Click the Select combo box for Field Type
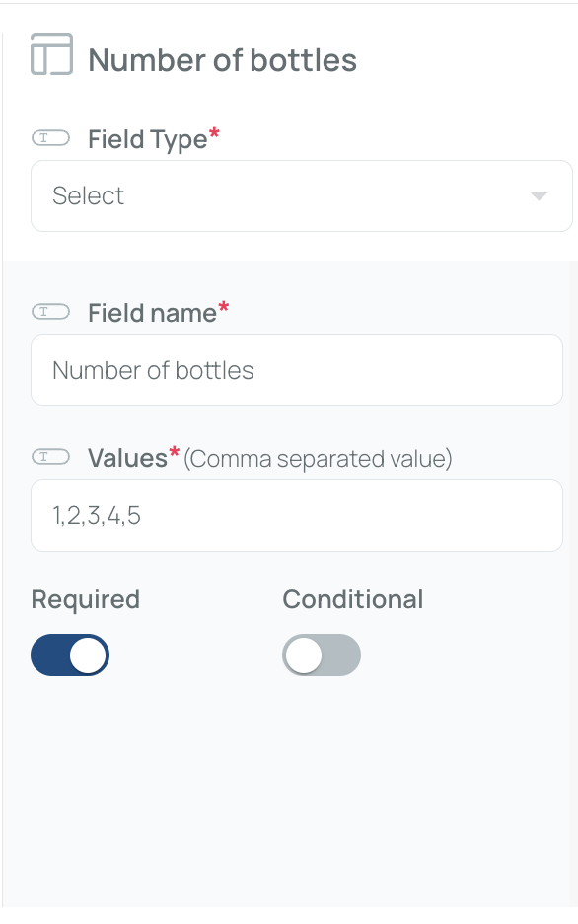 pos(302,196)
